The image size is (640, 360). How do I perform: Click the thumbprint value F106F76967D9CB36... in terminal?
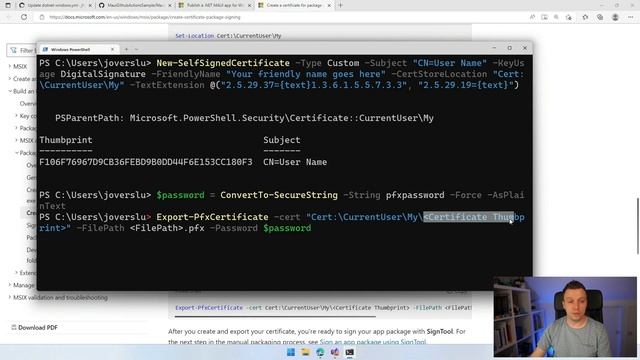pos(146,162)
